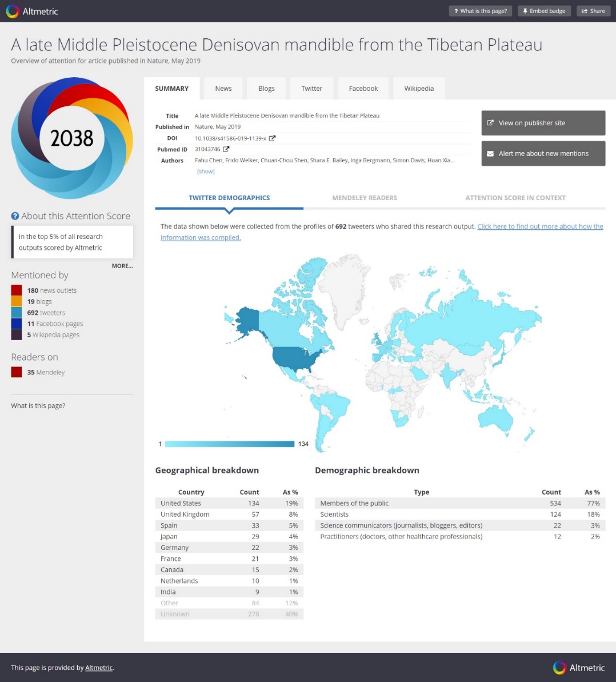Expand attention score details with MORE...
This screenshot has width=616, height=682.
122,266
